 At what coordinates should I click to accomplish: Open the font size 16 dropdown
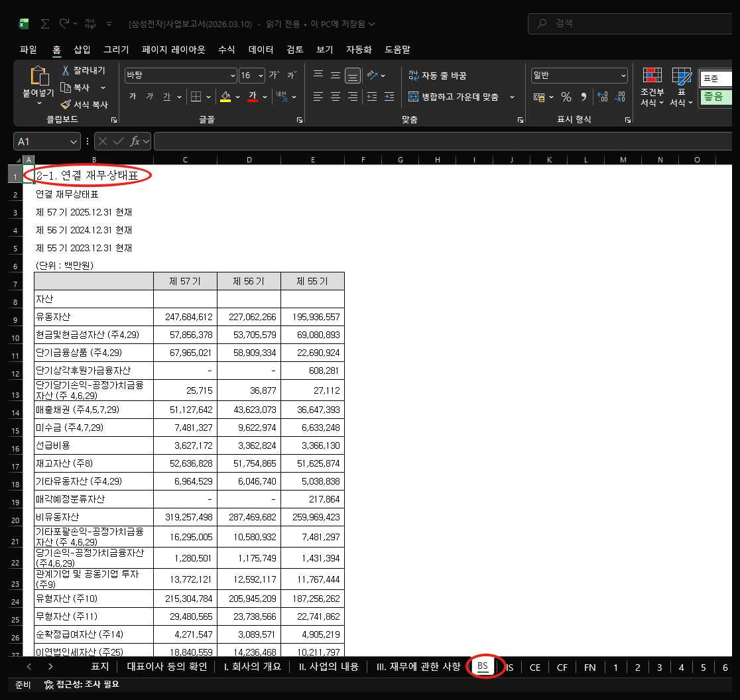pyautogui.click(x=261, y=76)
